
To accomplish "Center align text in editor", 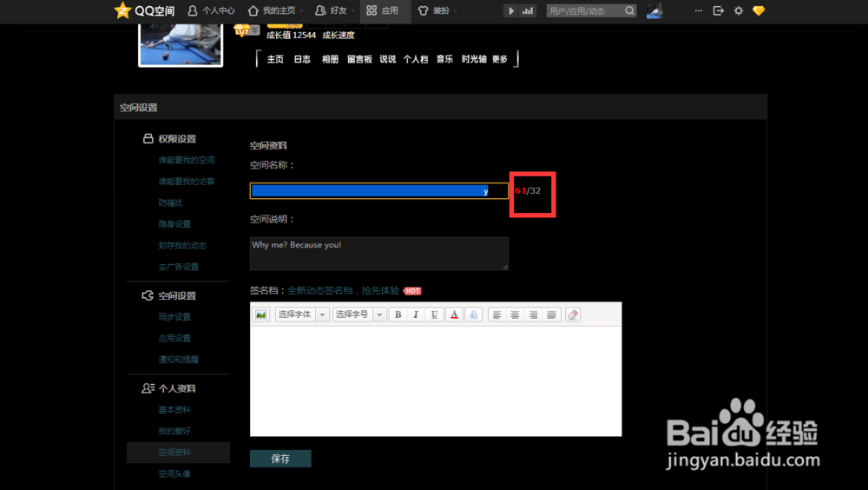I will (x=515, y=315).
